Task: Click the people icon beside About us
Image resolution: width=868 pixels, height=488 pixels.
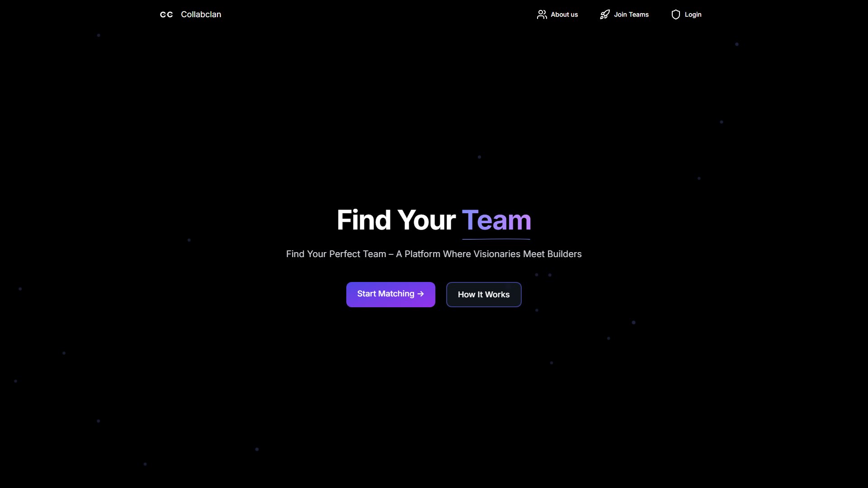Action: click(542, 14)
